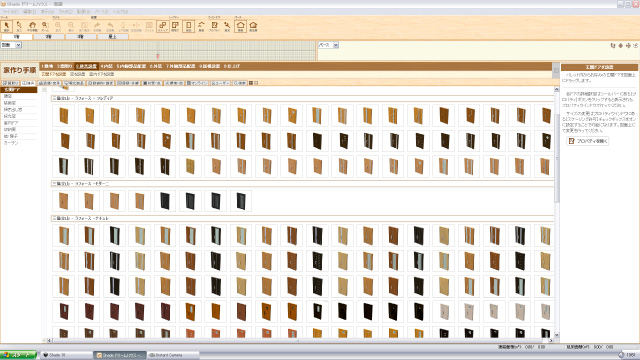This screenshot has height=360, width=640.
Task: Toggle the door fittings layer icon
Action: click(x=189, y=26)
